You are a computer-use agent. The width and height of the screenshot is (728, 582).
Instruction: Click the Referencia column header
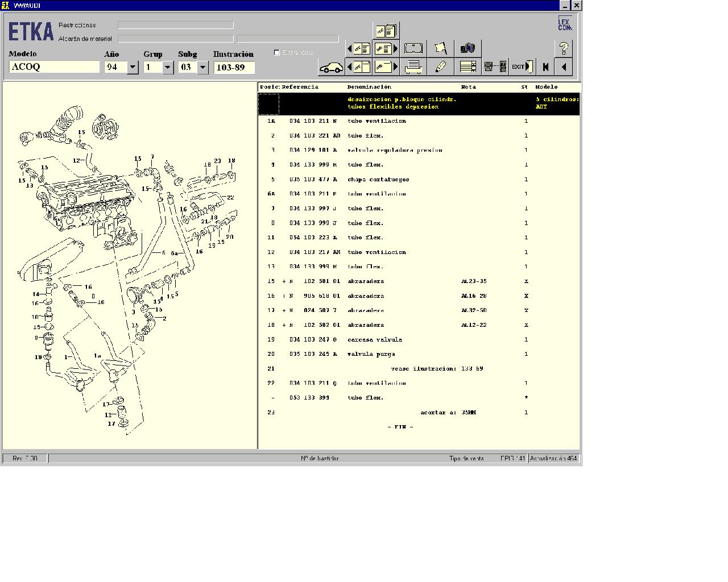click(300, 87)
